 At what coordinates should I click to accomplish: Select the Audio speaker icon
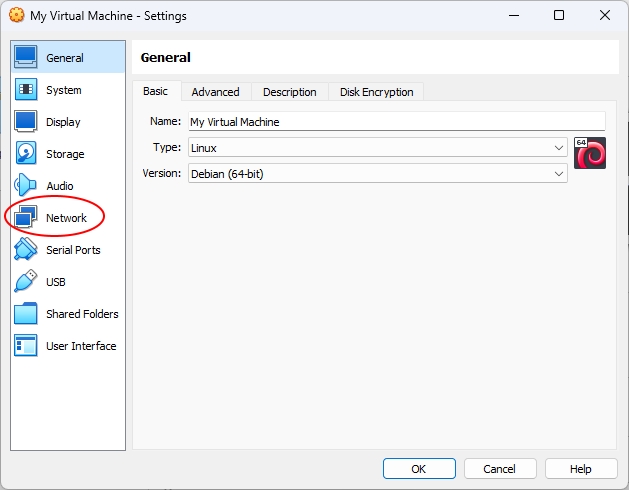(x=26, y=185)
